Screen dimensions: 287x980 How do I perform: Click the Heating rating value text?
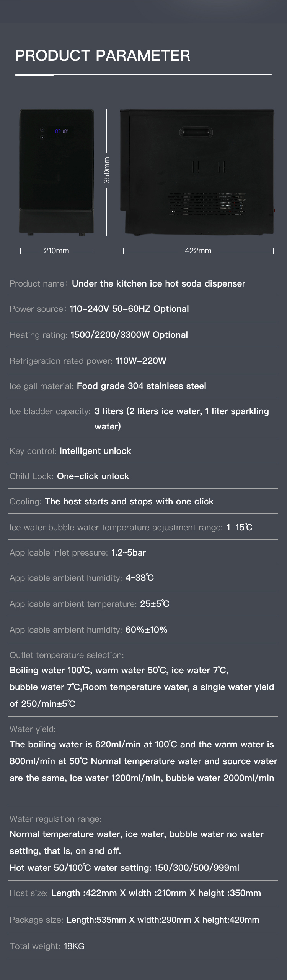point(129,335)
